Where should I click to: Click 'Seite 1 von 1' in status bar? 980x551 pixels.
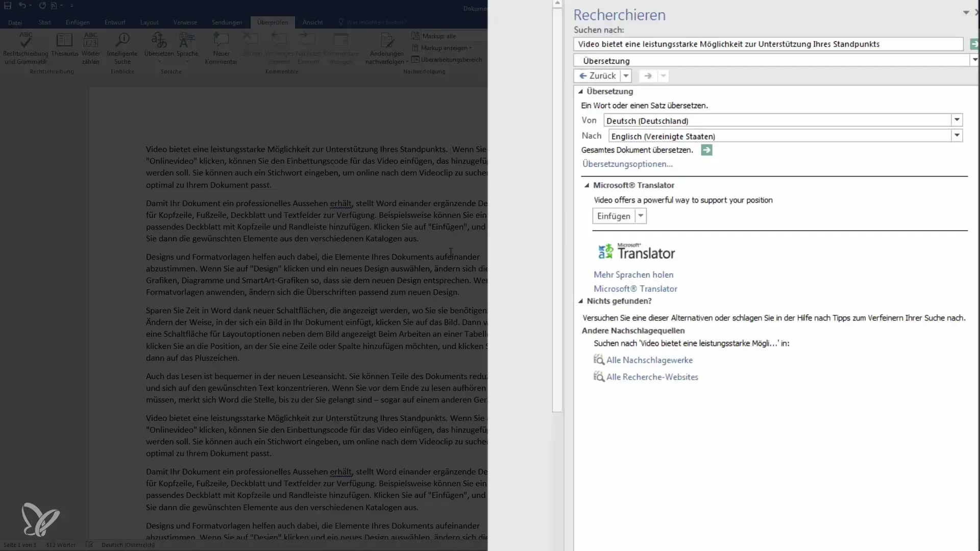(20, 545)
